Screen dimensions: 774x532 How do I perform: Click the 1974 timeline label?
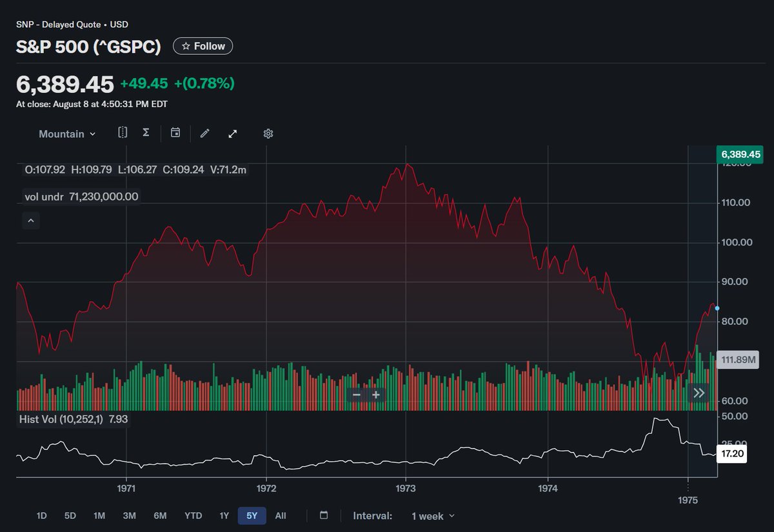point(548,489)
